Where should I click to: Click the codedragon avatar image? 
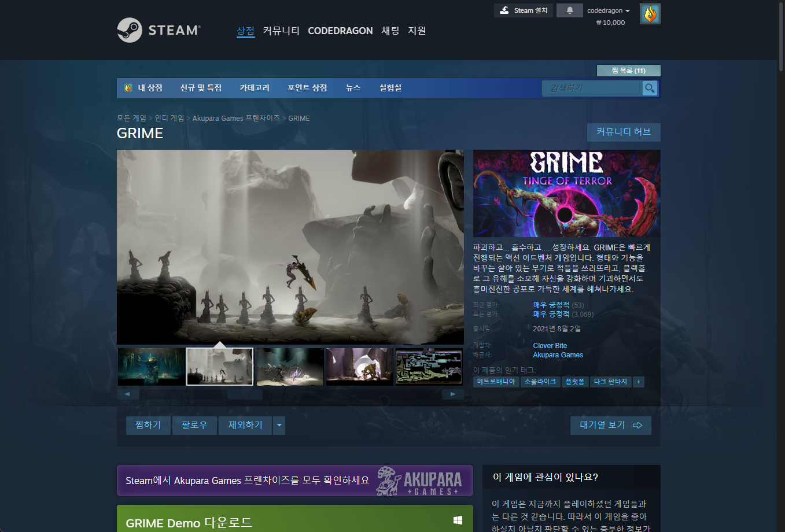point(650,14)
